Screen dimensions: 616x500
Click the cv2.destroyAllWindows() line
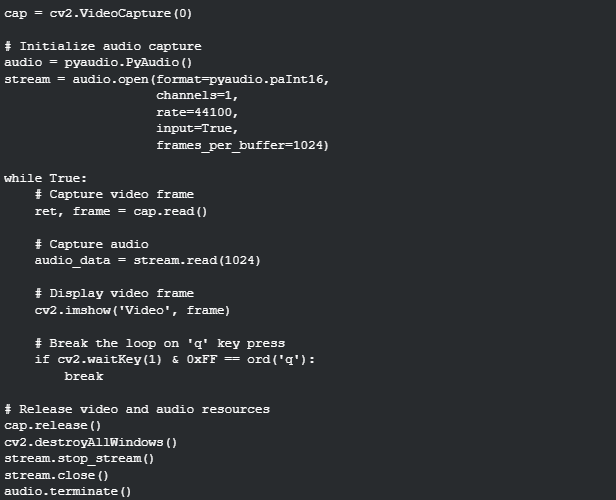91,442
